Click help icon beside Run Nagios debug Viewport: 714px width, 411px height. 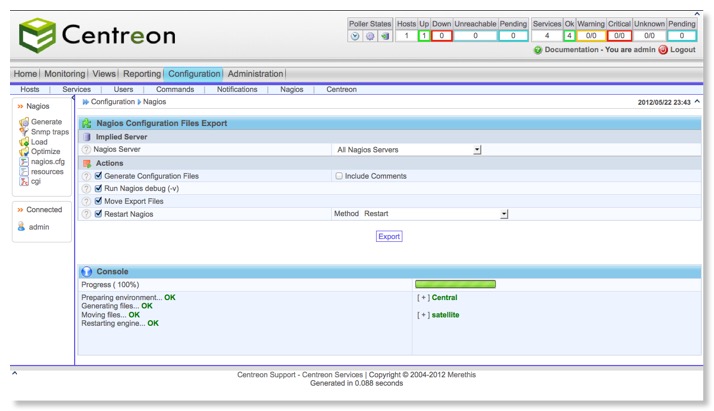pyautogui.click(x=86, y=188)
